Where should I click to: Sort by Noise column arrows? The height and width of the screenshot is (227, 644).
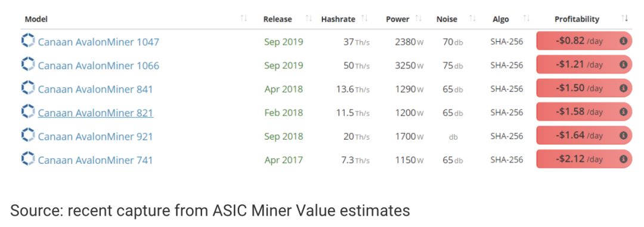(472, 19)
